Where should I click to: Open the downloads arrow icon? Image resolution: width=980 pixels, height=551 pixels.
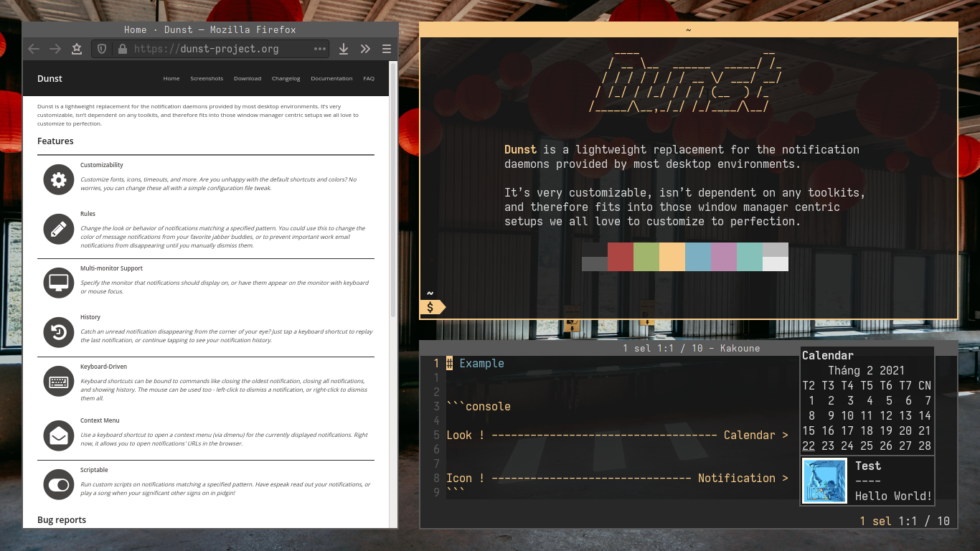pyautogui.click(x=344, y=49)
